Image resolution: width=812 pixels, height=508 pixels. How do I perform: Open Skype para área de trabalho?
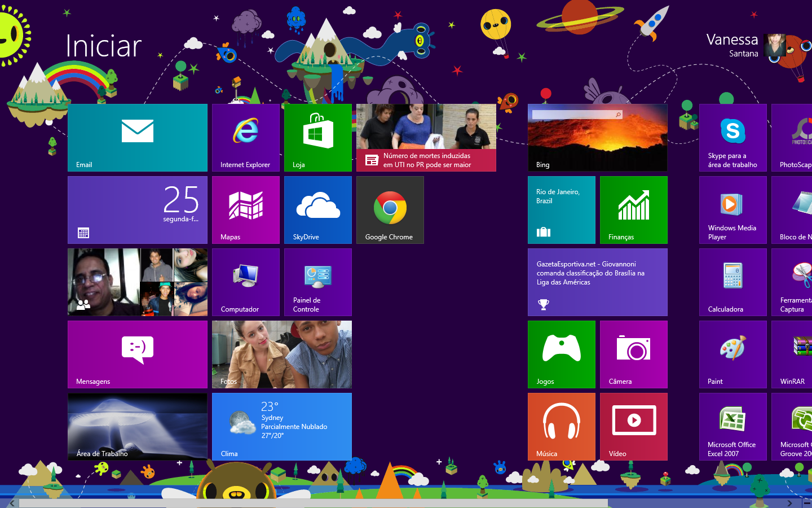pyautogui.click(x=733, y=138)
